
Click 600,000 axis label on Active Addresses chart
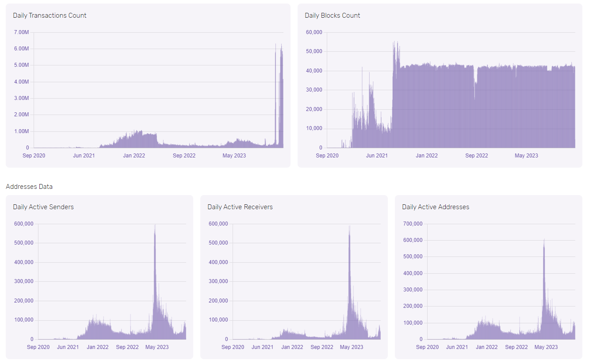(x=413, y=240)
